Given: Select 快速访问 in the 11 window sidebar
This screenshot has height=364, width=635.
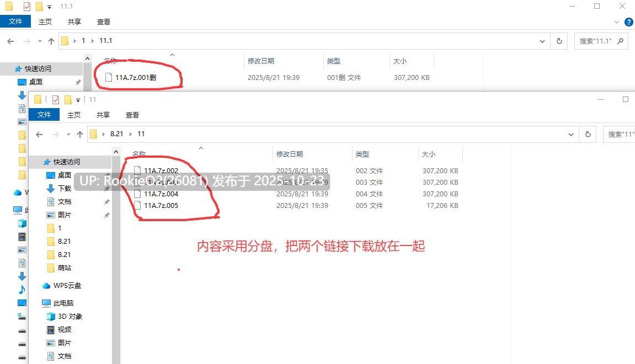Looking at the screenshot, I should (x=67, y=162).
